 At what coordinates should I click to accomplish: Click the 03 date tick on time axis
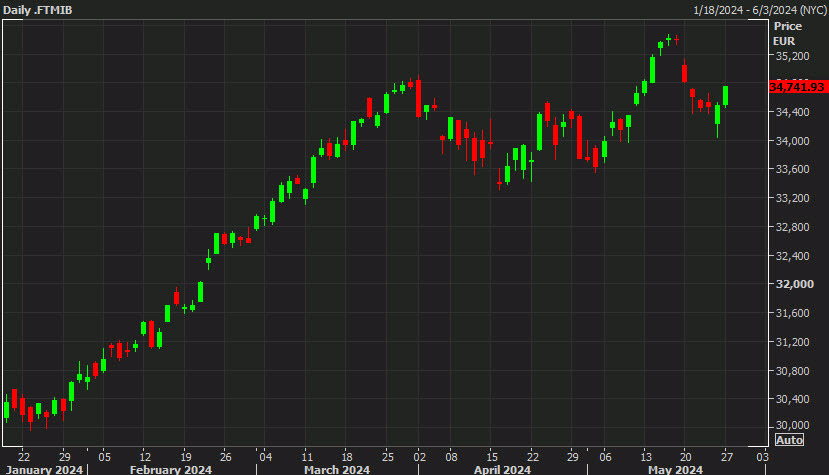pyautogui.click(x=762, y=453)
